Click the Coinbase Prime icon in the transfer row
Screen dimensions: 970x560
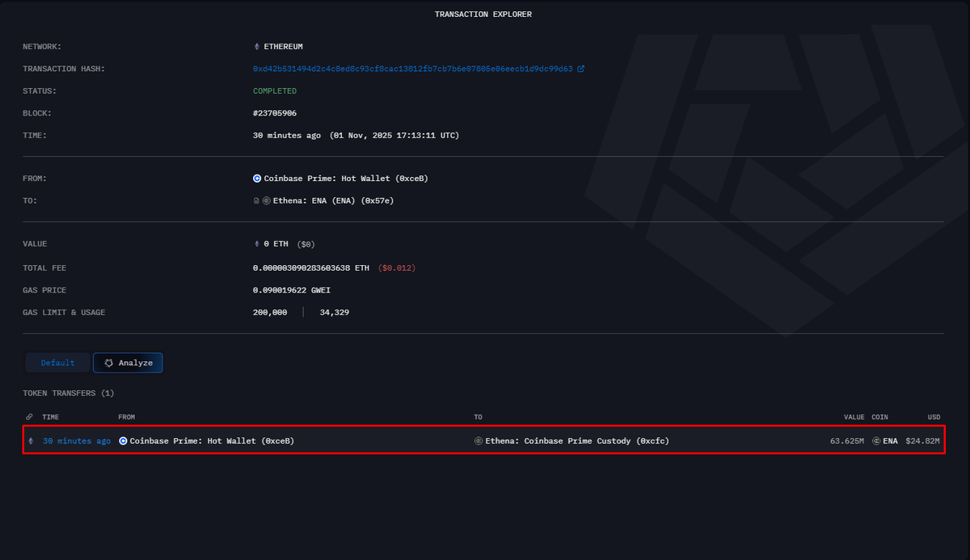123,440
